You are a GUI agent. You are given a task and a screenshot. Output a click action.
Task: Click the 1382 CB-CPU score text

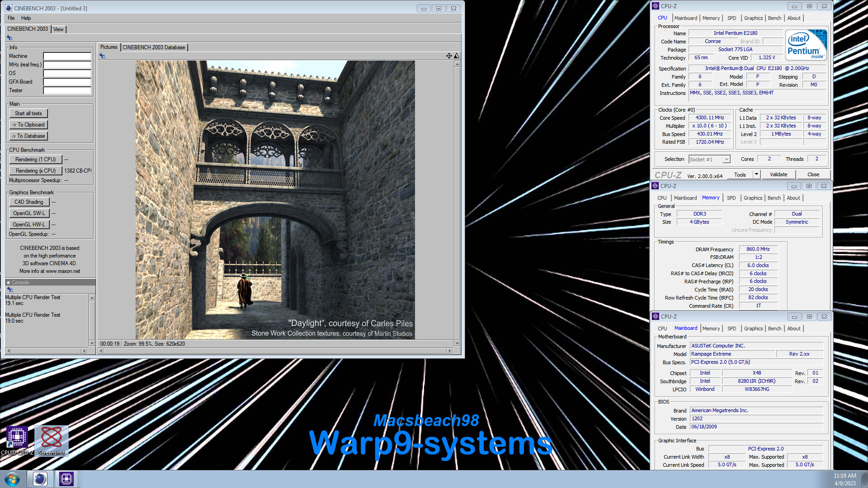click(78, 171)
